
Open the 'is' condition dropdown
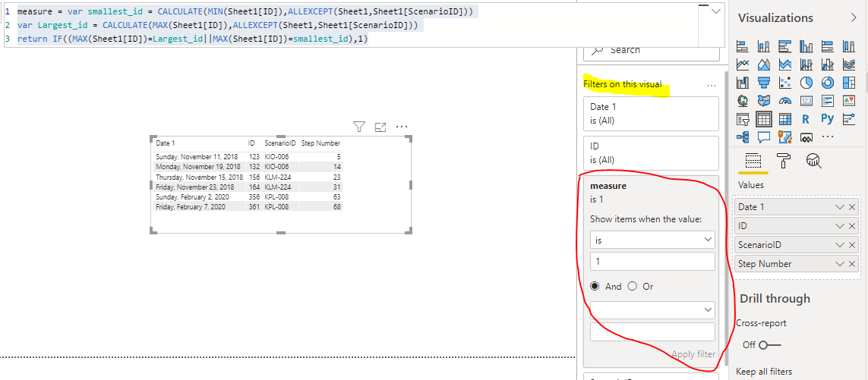coord(652,240)
